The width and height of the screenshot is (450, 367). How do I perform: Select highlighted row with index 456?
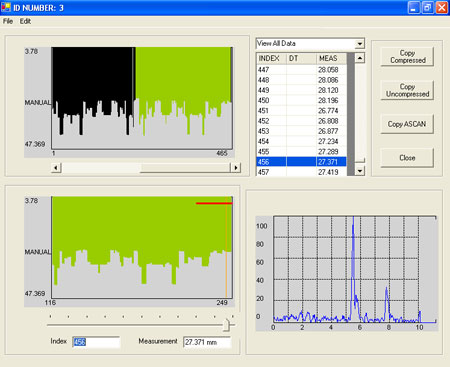pyautogui.click(x=301, y=162)
